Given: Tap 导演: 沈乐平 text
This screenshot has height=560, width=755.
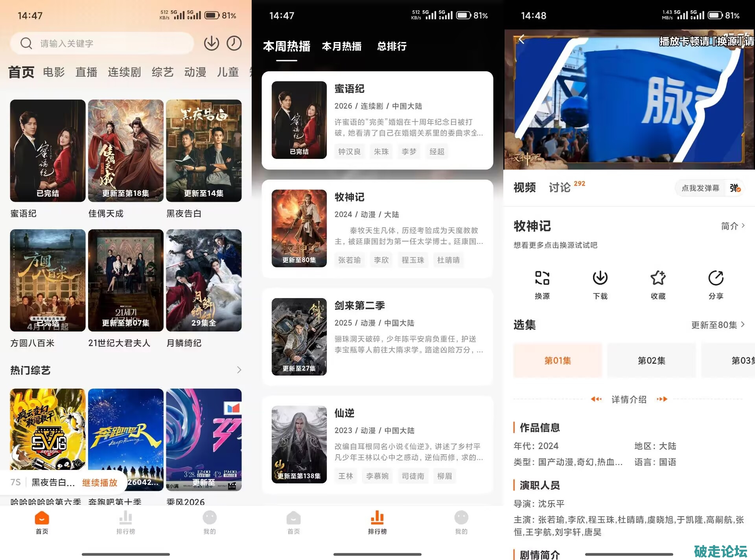Looking at the screenshot, I should click(x=539, y=504).
